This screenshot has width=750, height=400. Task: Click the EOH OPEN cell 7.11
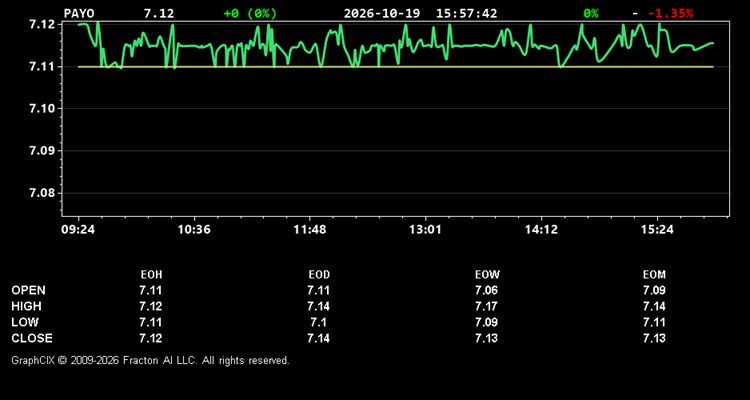[x=151, y=290]
